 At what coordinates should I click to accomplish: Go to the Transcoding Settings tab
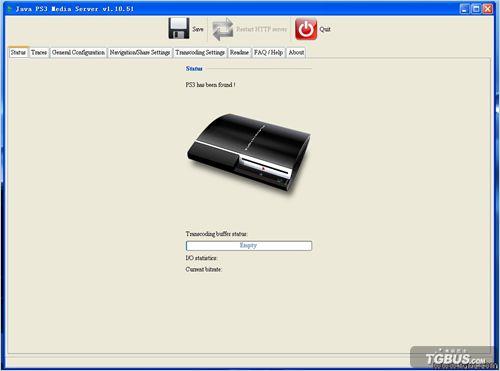coord(200,52)
